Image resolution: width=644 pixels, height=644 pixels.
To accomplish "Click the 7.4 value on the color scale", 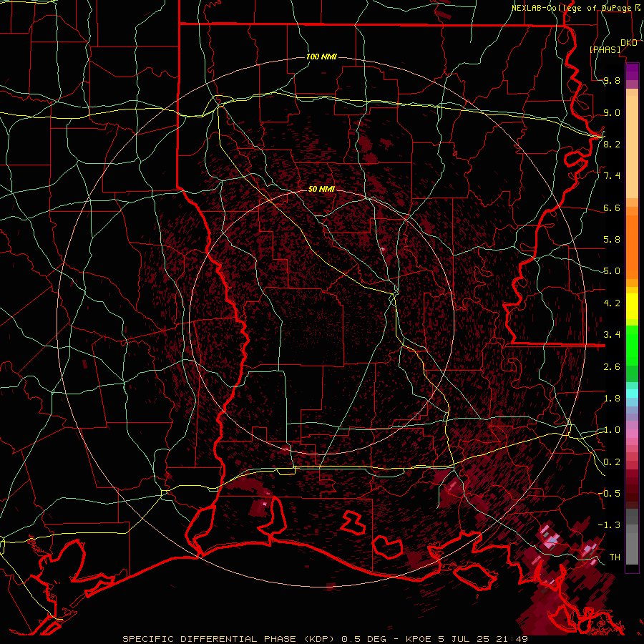I will point(612,176).
